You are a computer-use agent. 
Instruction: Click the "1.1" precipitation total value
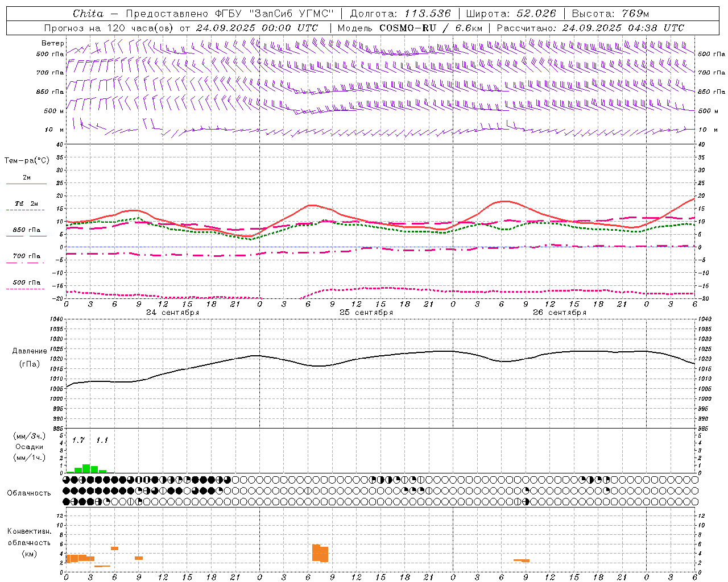point(102,440)
